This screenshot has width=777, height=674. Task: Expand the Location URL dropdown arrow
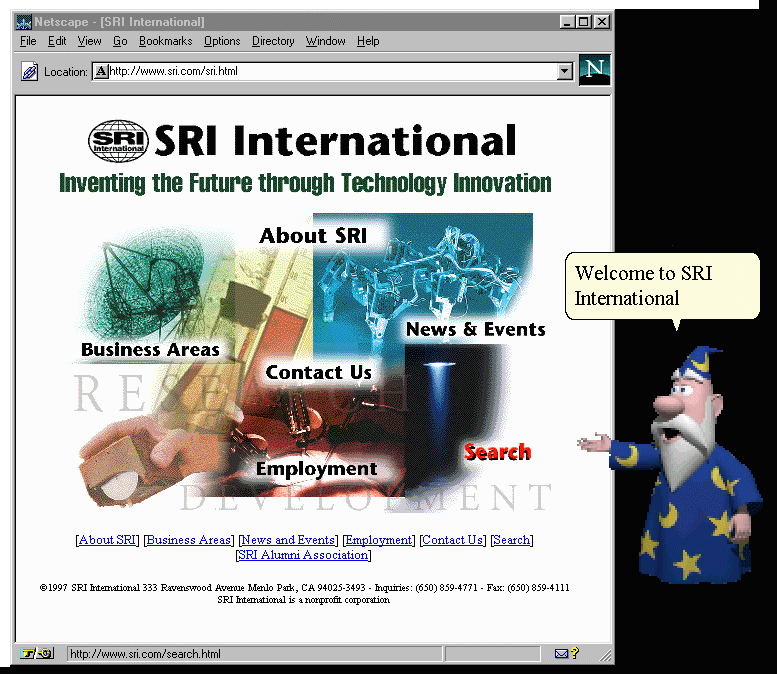(564, 71)
